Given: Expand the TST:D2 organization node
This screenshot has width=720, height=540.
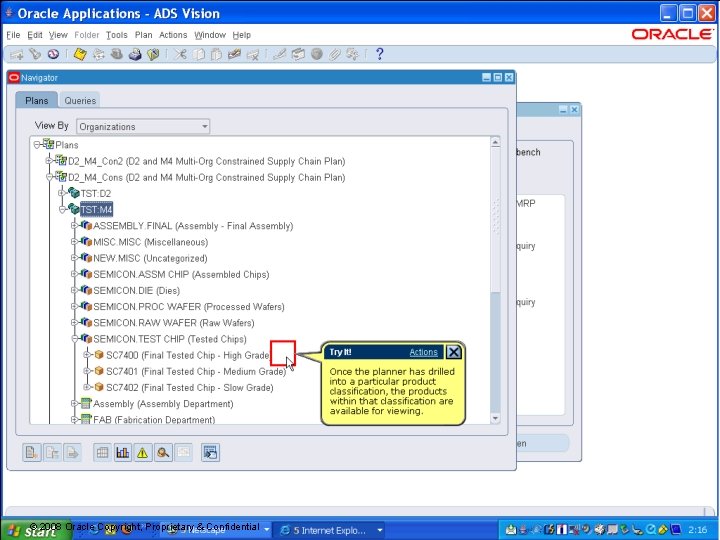Looking at the screenshot, I should (62, 193).
